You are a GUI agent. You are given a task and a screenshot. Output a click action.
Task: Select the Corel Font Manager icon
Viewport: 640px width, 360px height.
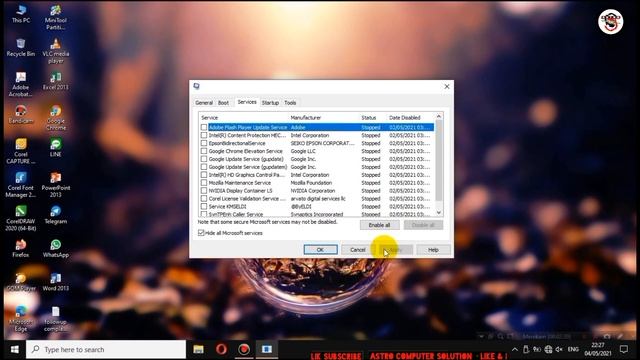[x=21, y=184]
